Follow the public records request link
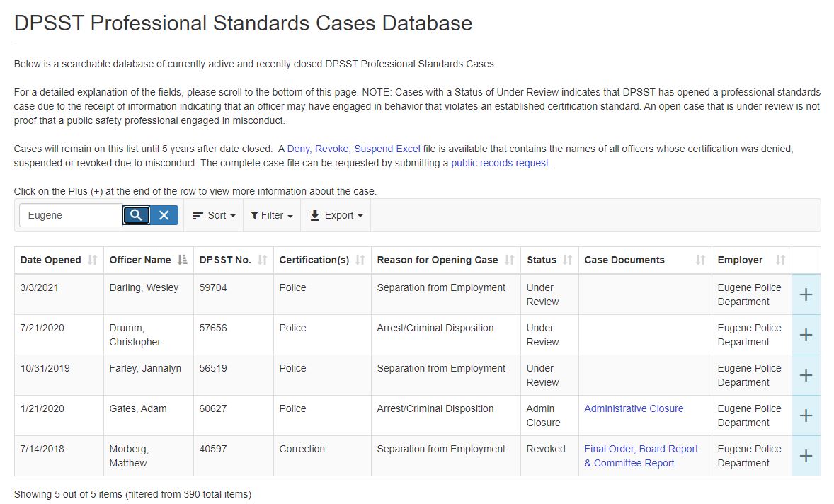This screenshot has height=504, width=834. [x=500, y=163]
